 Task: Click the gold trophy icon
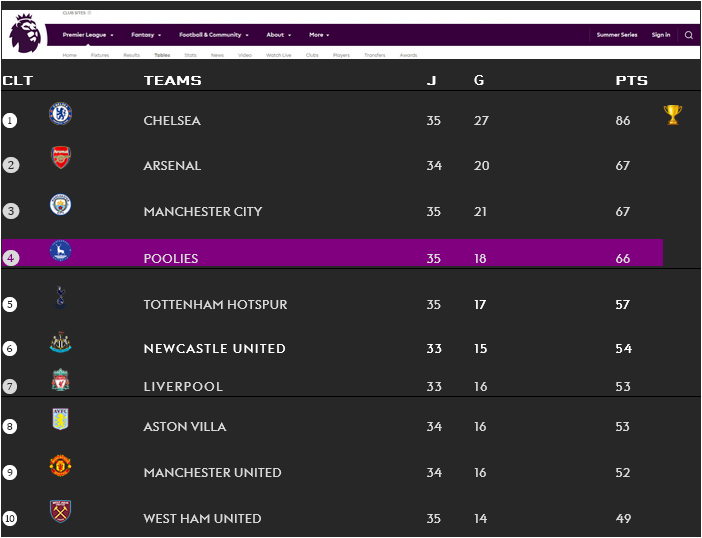[672, 115]
